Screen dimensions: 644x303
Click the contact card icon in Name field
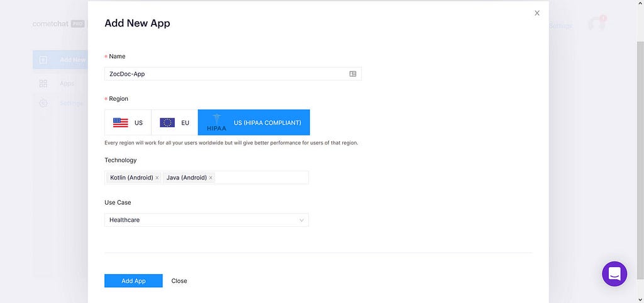click(353, 74)
